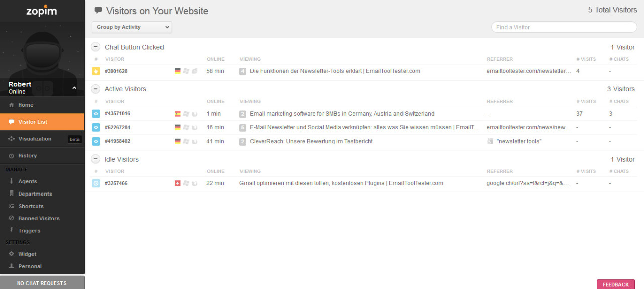644x289 pixels.
Task: Collapse the Idle Visitors group
Action: pos(95,159)
